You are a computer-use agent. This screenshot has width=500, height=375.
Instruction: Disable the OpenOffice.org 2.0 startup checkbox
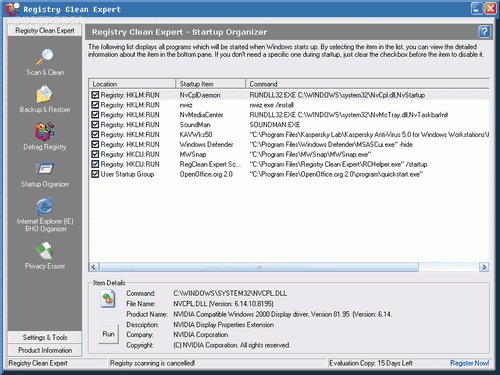pyautogui.click(x=95, y=174)
